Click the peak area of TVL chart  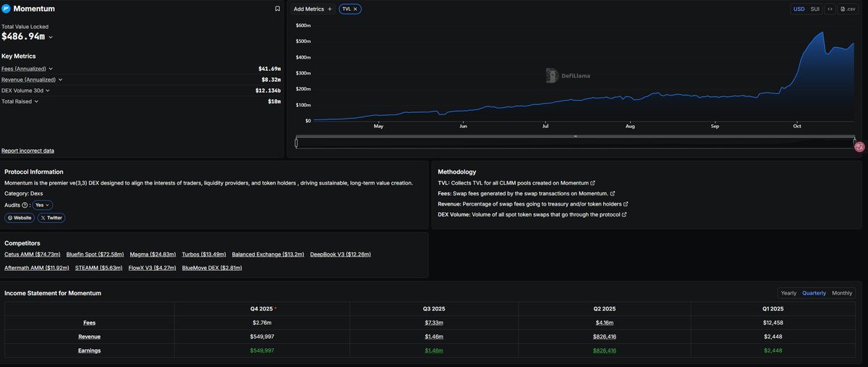(822, 33)
